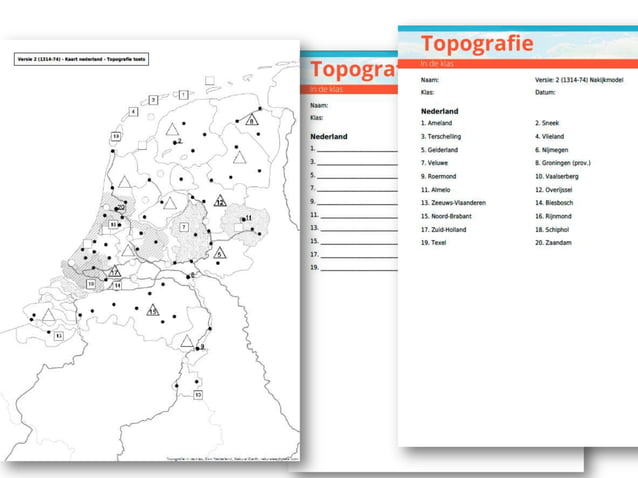The width and height of the screenshot is (638, 478).
Task: Click blank answer line 13 on the middle worksheet
Action: [359, 231]
